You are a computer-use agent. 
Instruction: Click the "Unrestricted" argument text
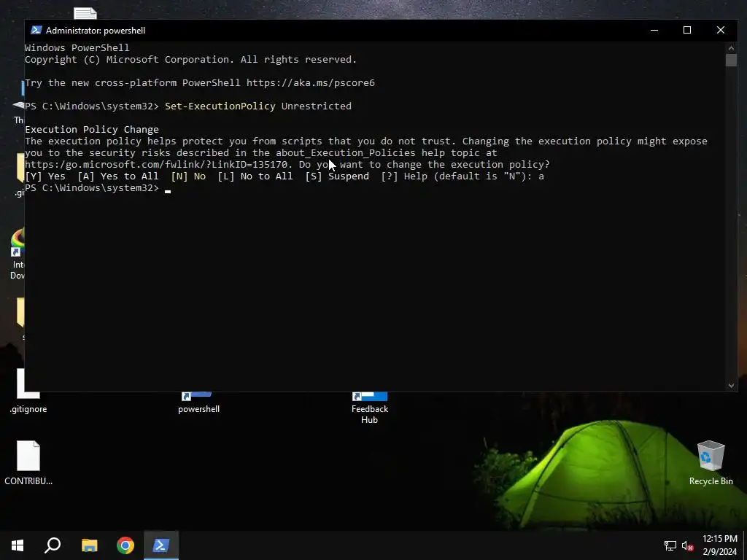coord(317,106)
